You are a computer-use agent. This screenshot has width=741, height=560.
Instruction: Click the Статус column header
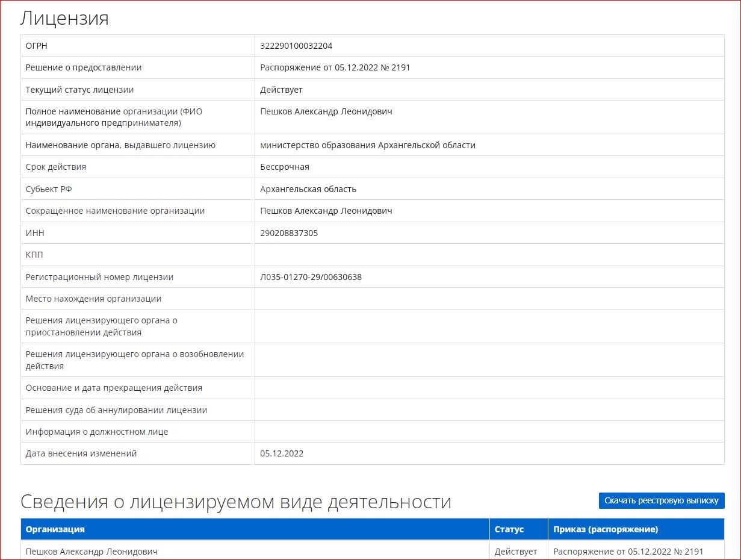tap(509, 529)
